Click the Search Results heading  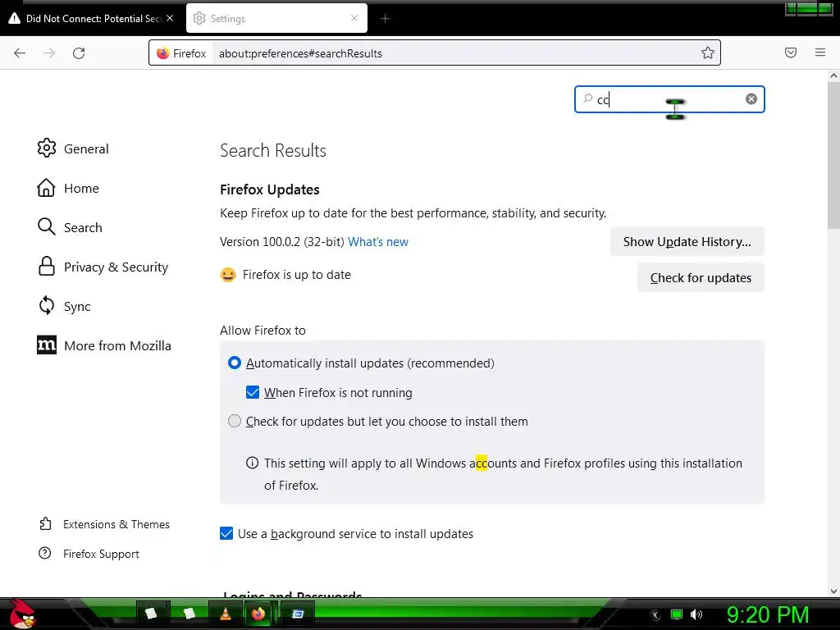click(272, 151)
